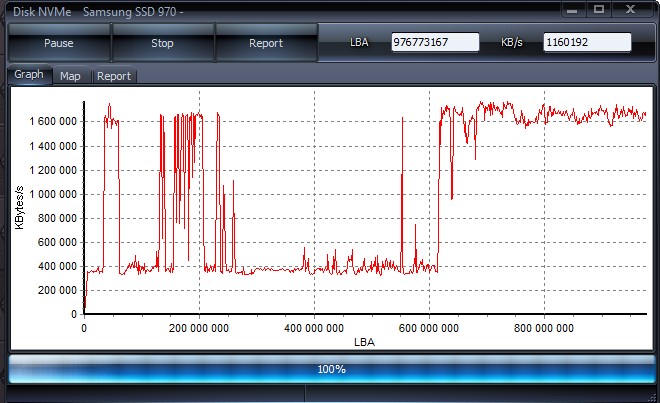Click the window title Disk NVMe Samsung SSD 970

pos(98,12)
